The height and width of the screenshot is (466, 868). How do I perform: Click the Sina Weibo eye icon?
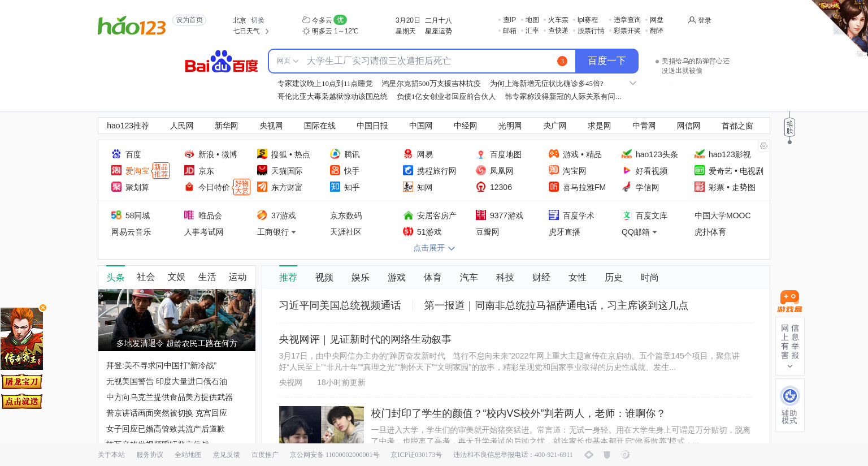coord(189,154)
